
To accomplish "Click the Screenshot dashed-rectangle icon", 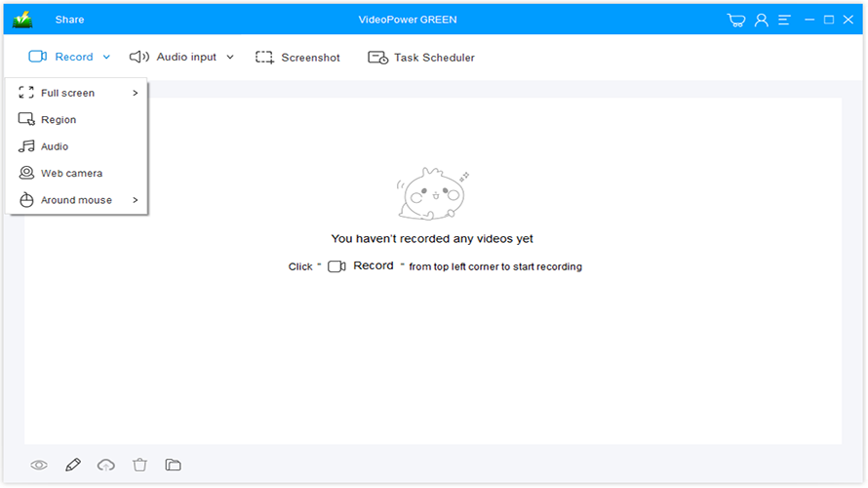I will pyautogui.click(x=264, y=58).
